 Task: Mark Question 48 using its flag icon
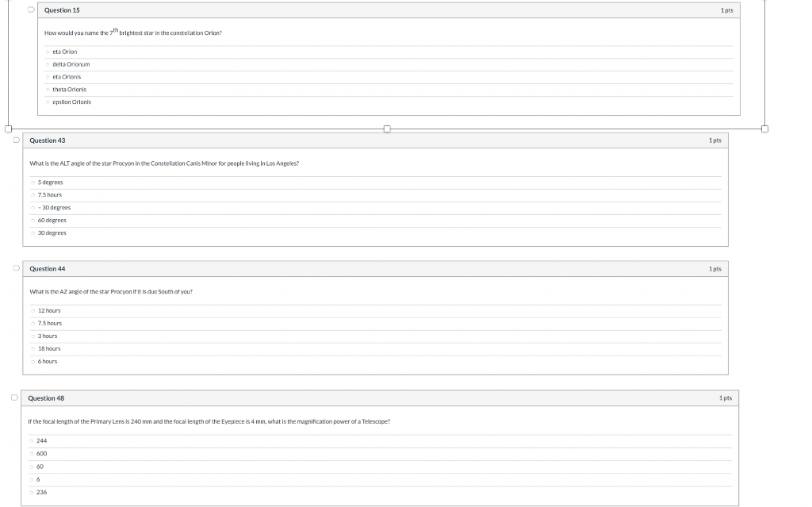pos(14,398)
